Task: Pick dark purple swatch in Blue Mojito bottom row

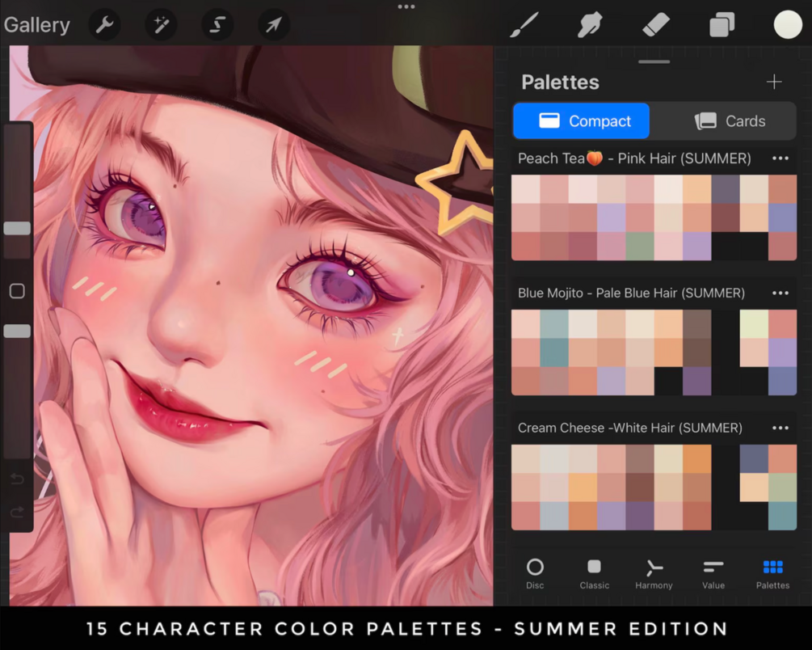Action: tap(697, 381)
